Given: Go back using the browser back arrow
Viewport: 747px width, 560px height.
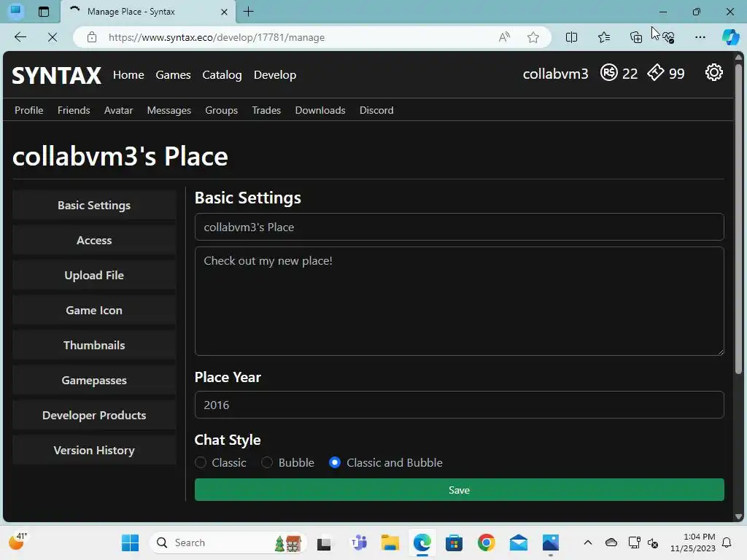Looking at the screenshot, I should point(20,37).
